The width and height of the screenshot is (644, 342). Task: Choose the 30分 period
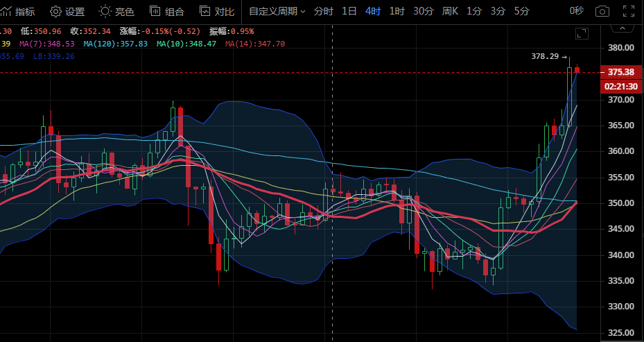pyautogui.click(x=423, y=11)
